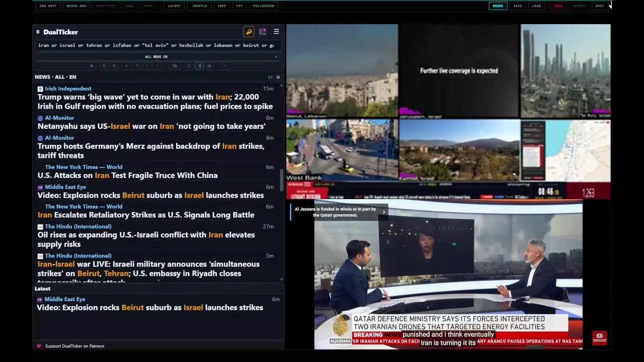Select the FREE layout mode
This screenshot has height=362, width=644.
[x=222, y=6]
